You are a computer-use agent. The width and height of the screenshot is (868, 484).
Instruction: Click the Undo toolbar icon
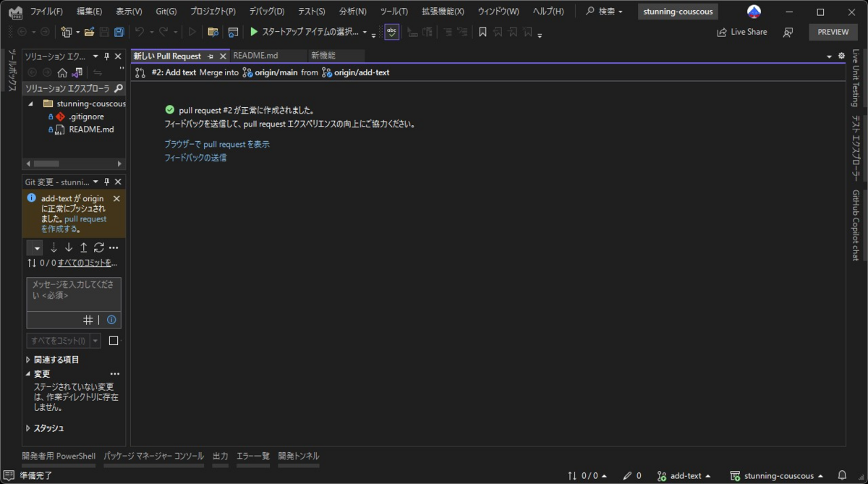[140, 32]
